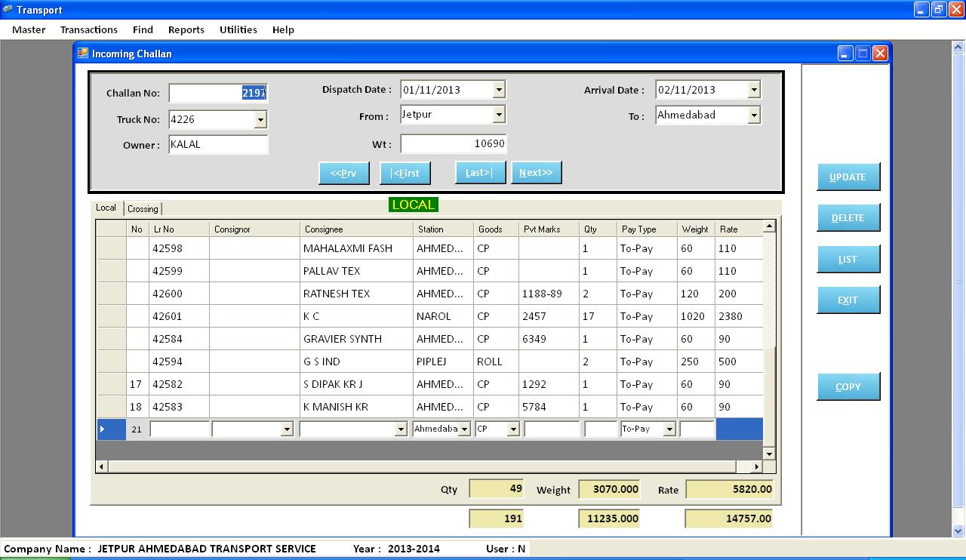Click the grid's scroll down arrow
Viewport: 966px width, 560px height.
pyautogui.click(x=769, y=454)
